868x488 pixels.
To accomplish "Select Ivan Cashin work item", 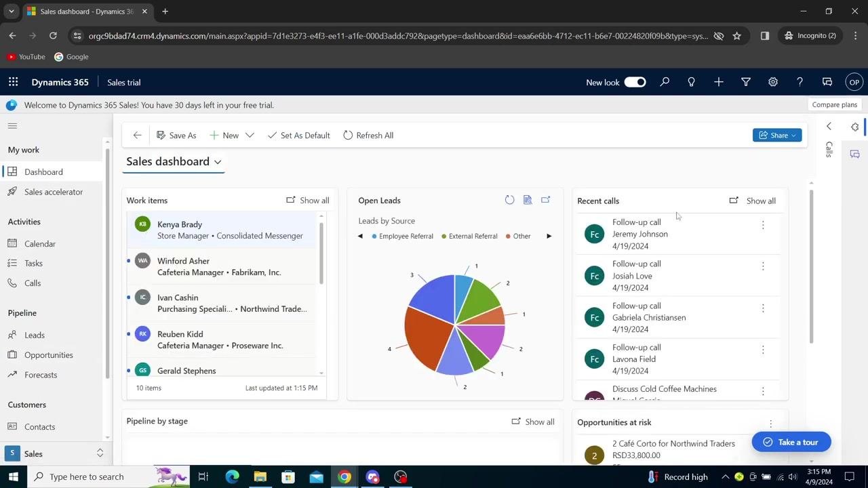I will click(x=222, y=303).
